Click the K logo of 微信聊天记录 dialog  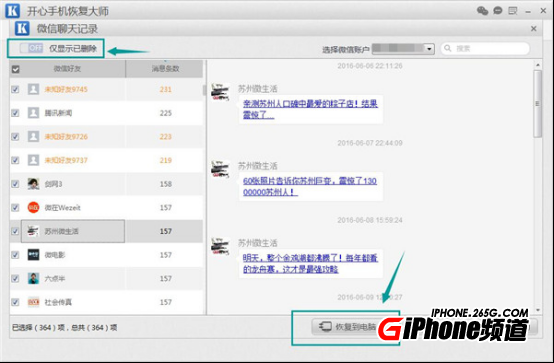tap(22, 28)
